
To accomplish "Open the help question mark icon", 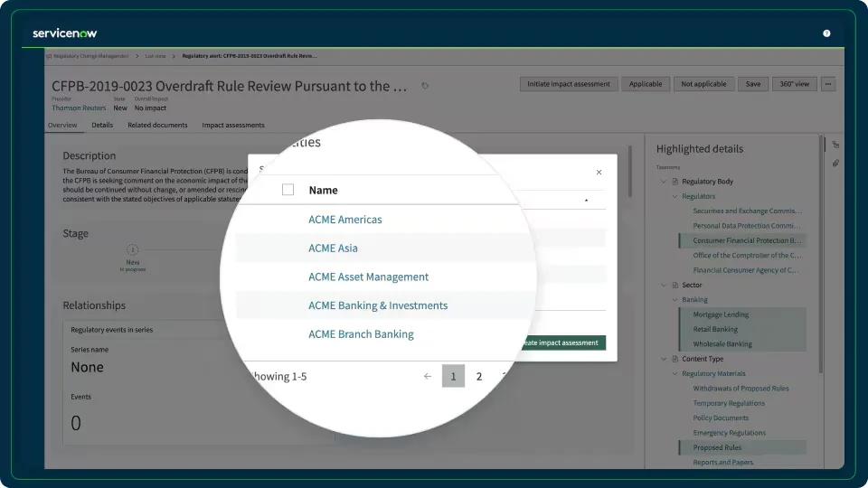I will pyautogui.click(x=826, y=33).
